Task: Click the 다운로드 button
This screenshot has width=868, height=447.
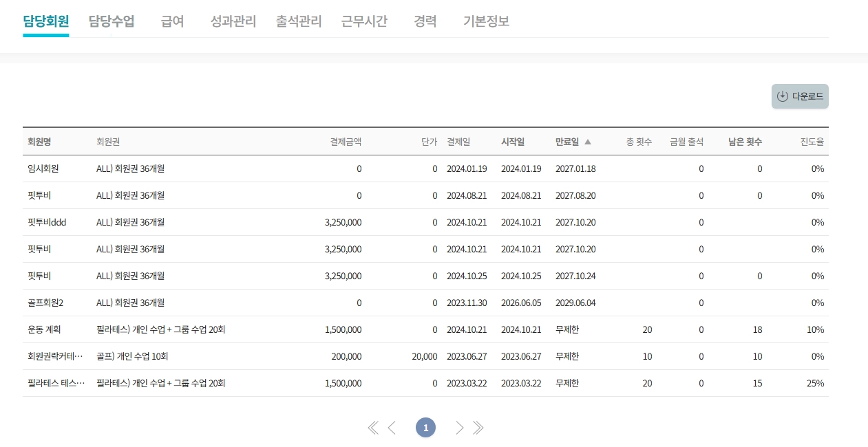Action: 800,96
